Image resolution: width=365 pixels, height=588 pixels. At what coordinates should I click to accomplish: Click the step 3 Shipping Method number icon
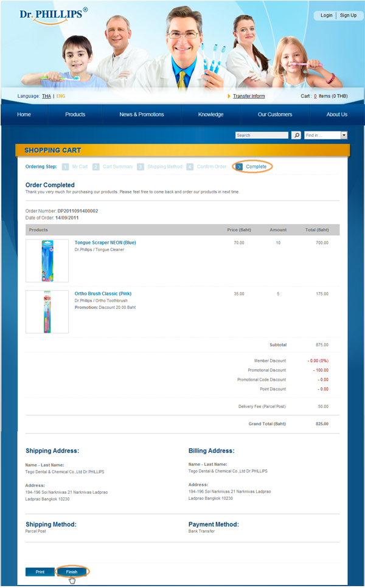click(141, 167)
